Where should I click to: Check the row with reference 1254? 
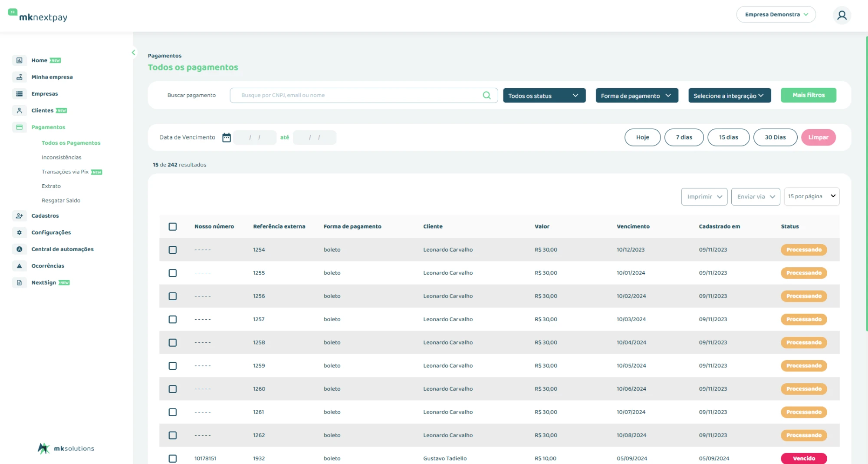pyautogui.click(x=173, y=250)
